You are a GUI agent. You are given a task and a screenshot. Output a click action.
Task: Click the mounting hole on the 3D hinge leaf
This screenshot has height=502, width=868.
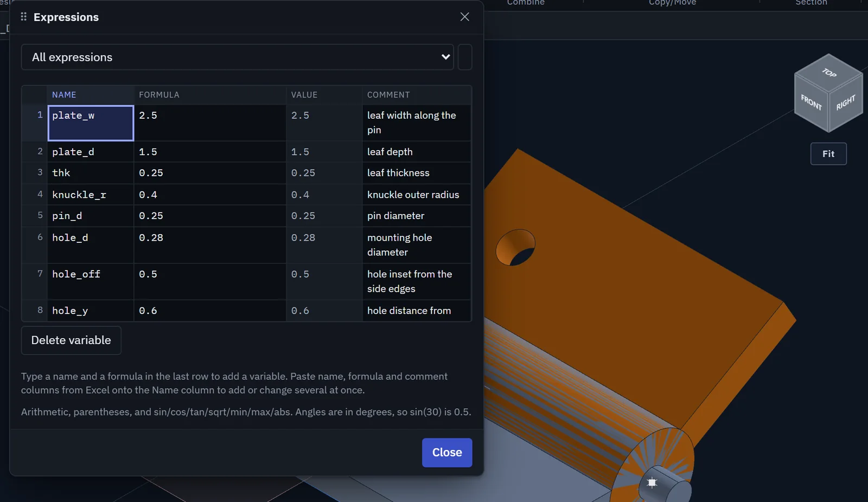coord(516,247)
